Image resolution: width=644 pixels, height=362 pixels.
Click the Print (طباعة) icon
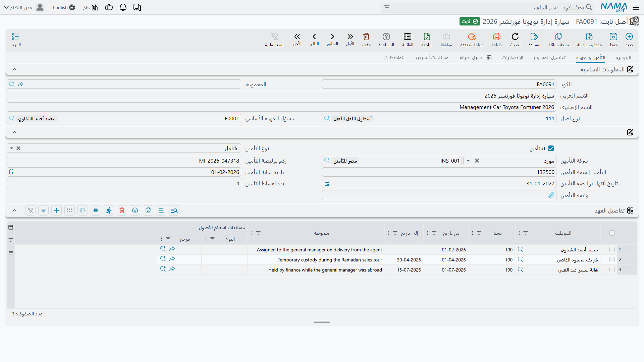pyautogui.click(x=496, y=37)
